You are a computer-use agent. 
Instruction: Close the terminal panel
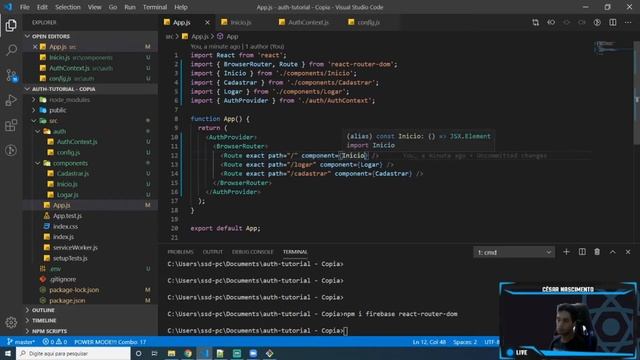click(628, 252)
